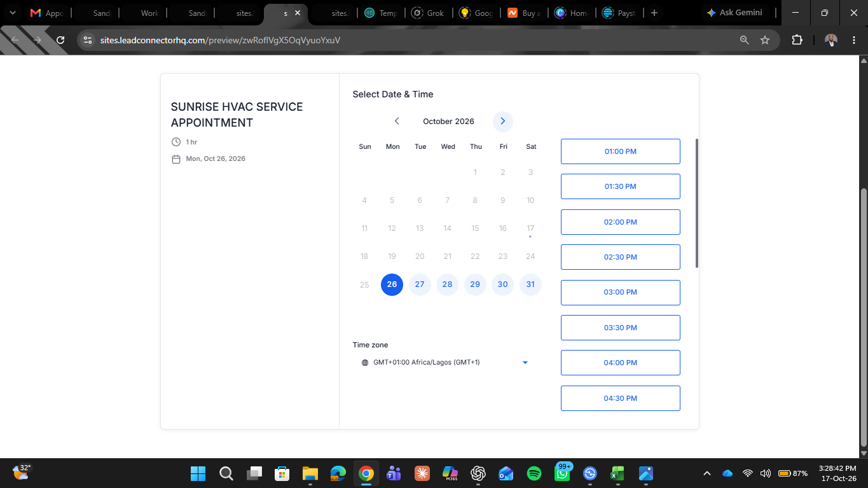Open Excel from the taskbar
This screenshot has height=488, width=868.
point(617,473)
